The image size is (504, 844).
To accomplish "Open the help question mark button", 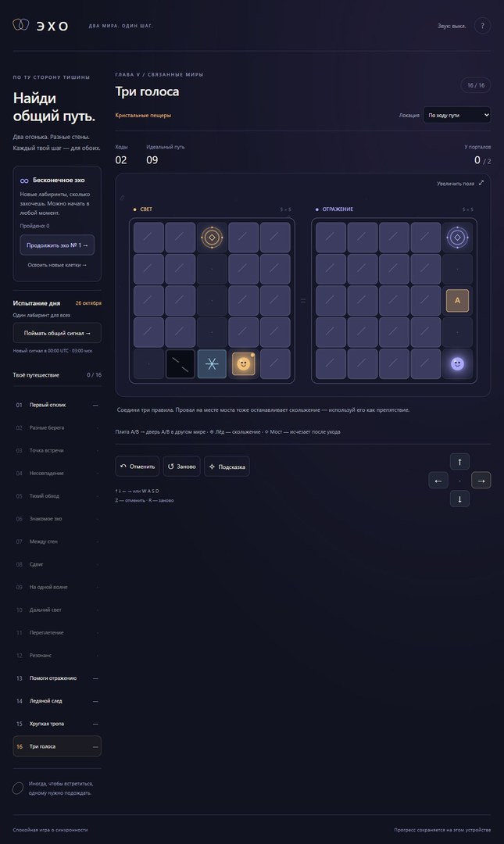I will point(482,25).
